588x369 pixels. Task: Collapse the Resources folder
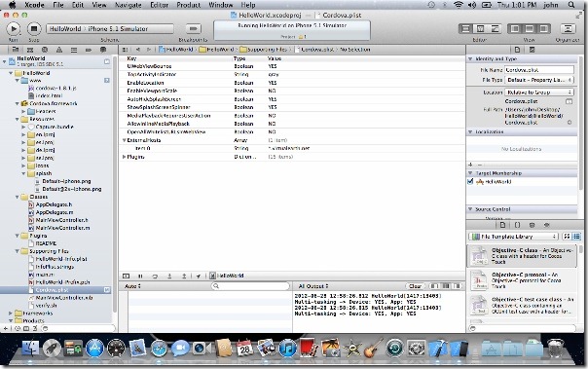pyautogui.click(x=18, y=119)
